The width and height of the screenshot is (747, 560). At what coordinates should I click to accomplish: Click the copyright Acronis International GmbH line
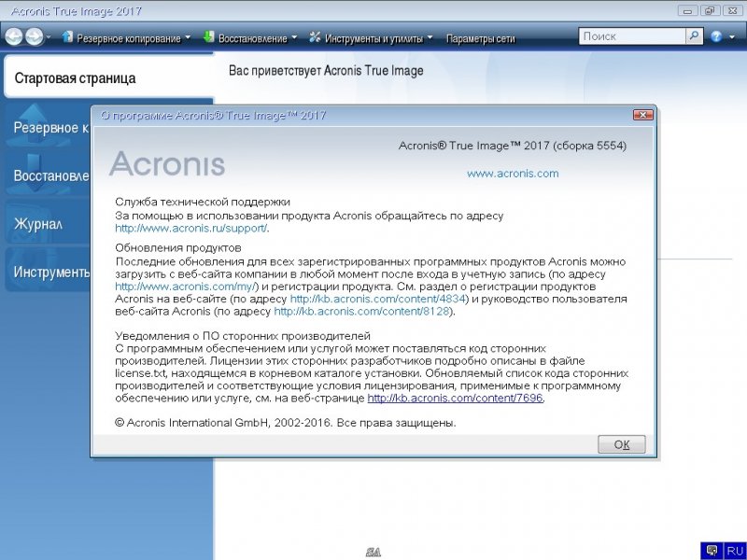pyautogui.click(x=286, y=423)
